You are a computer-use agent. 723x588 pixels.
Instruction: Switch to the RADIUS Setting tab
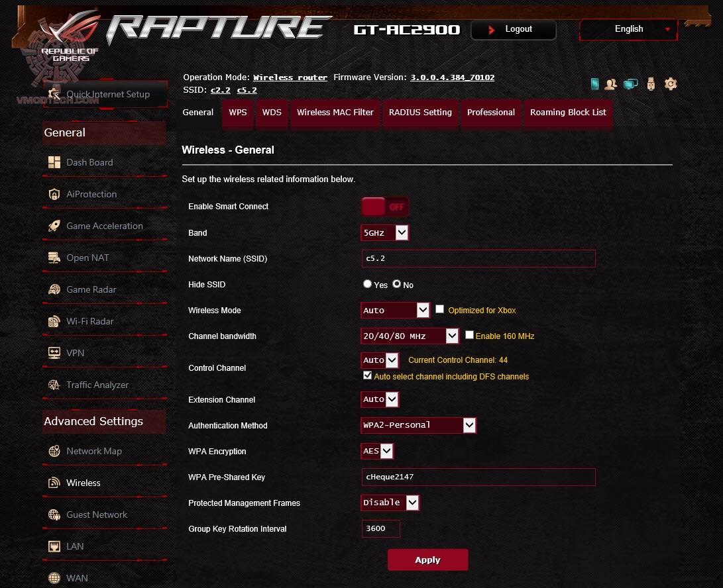click(x=420, y=113)
